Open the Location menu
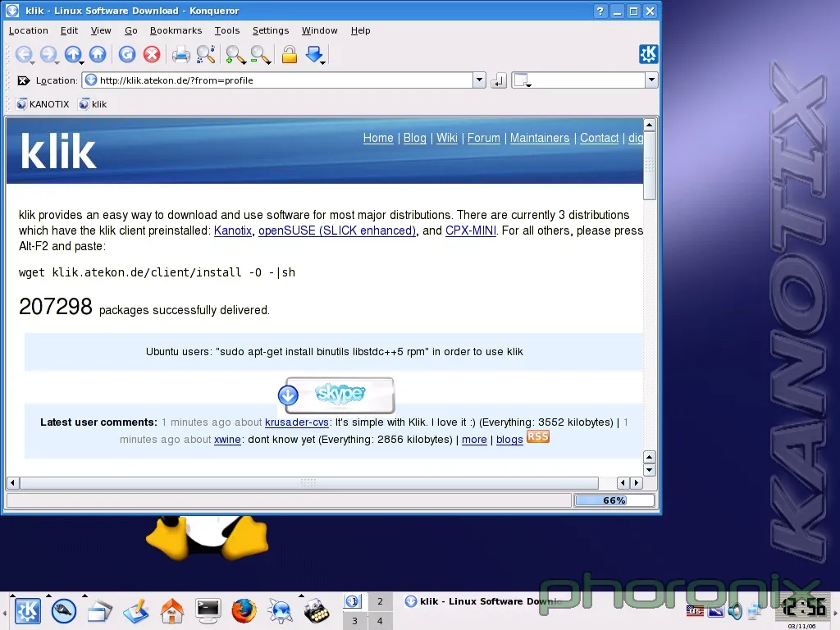Image resolution: width=840 pixels, height=630 pixels. pos(29,30)
